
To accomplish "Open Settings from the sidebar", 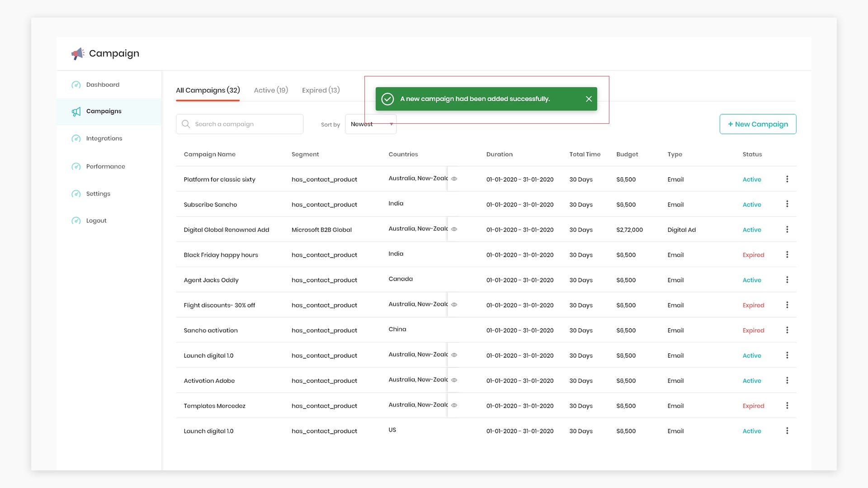I will coord(98,194).
